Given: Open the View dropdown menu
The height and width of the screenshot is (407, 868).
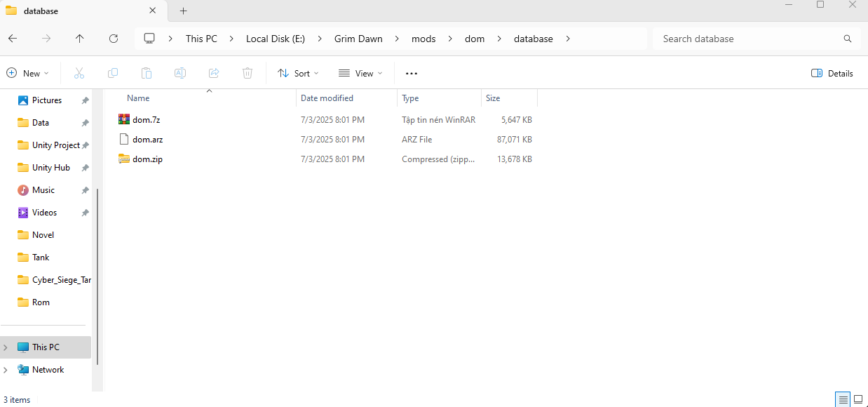Looking at the screenshot, I should point(360,73).
